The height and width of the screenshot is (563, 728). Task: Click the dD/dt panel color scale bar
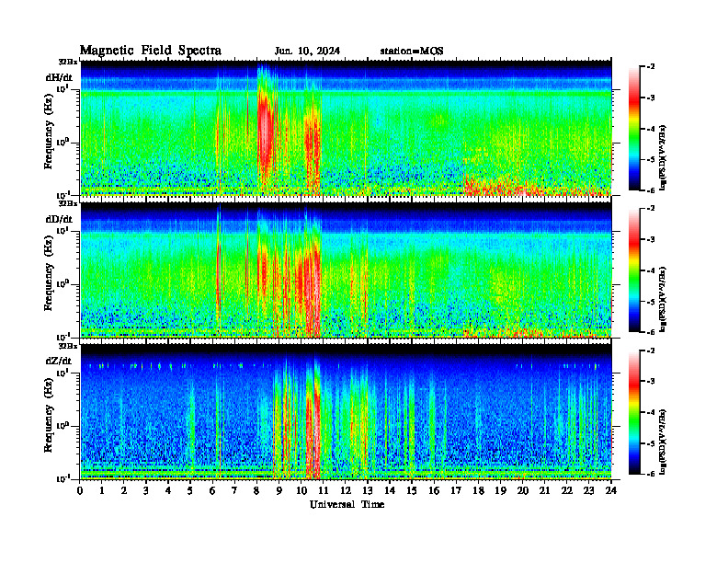634,270
